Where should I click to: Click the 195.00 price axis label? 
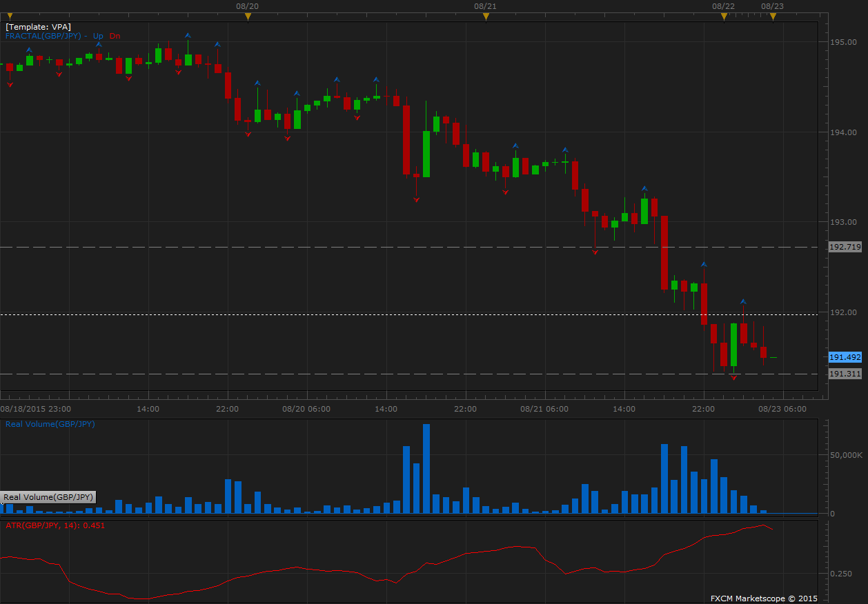pyautogui.click(x=843, y=42)
